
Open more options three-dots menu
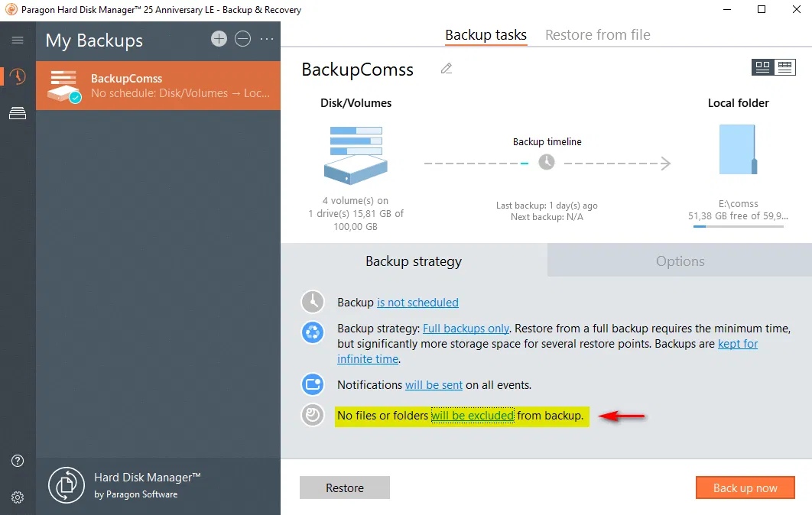pyautogui.click(x=267, y=39)
